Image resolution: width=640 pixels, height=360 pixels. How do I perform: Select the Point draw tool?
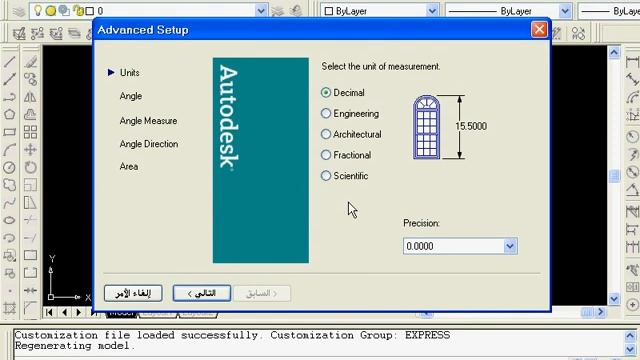pos(10,291)
